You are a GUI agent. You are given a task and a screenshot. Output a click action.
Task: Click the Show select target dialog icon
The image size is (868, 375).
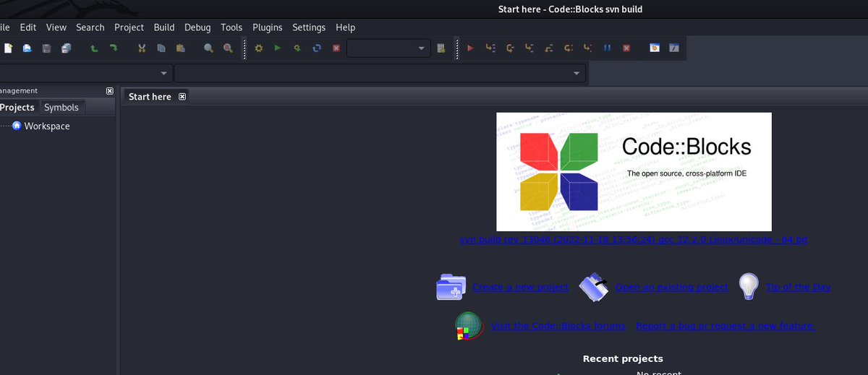point(441,48)
